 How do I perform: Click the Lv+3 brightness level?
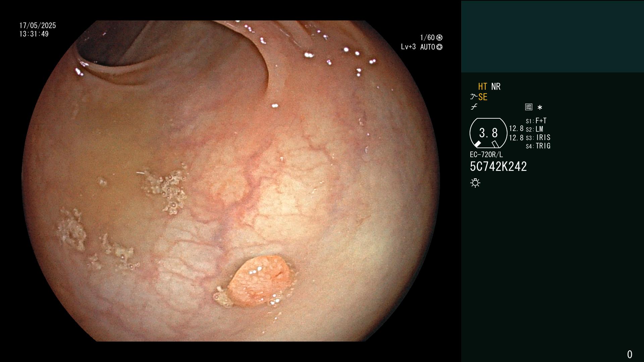pyautogui.click(x=408, y=47)
